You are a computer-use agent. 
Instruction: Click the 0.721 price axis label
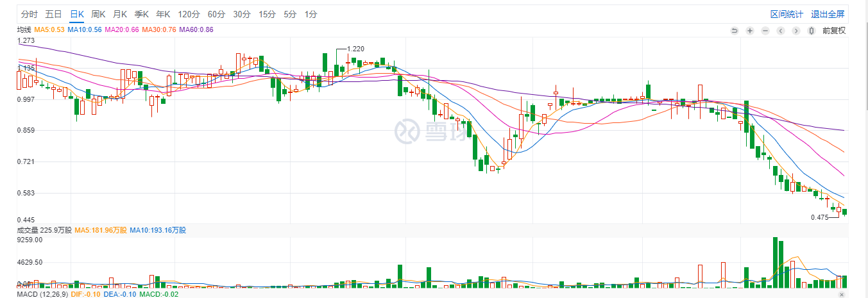[x=26, y=162]
